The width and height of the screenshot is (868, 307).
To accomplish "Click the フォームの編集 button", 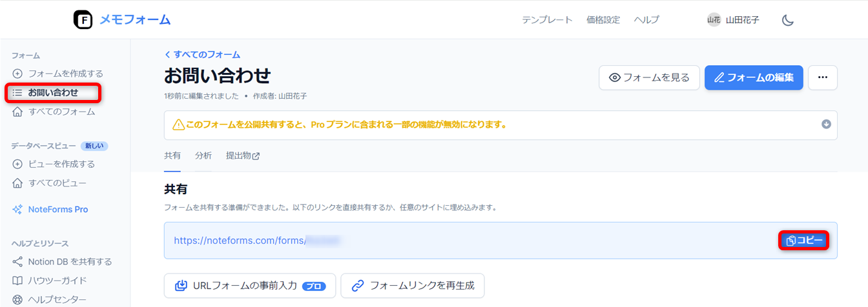I will coord(754,77).
